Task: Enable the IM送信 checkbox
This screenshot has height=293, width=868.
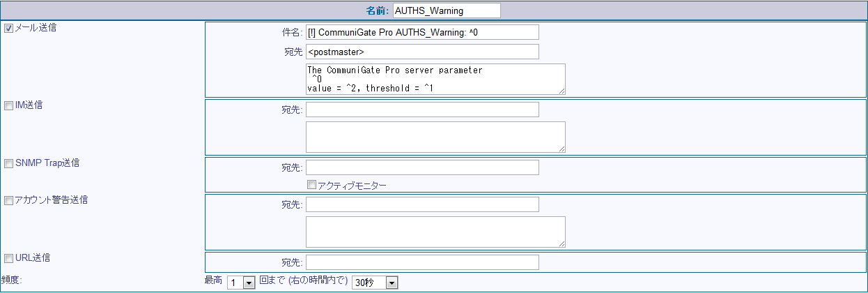Action: click(9, 105)
